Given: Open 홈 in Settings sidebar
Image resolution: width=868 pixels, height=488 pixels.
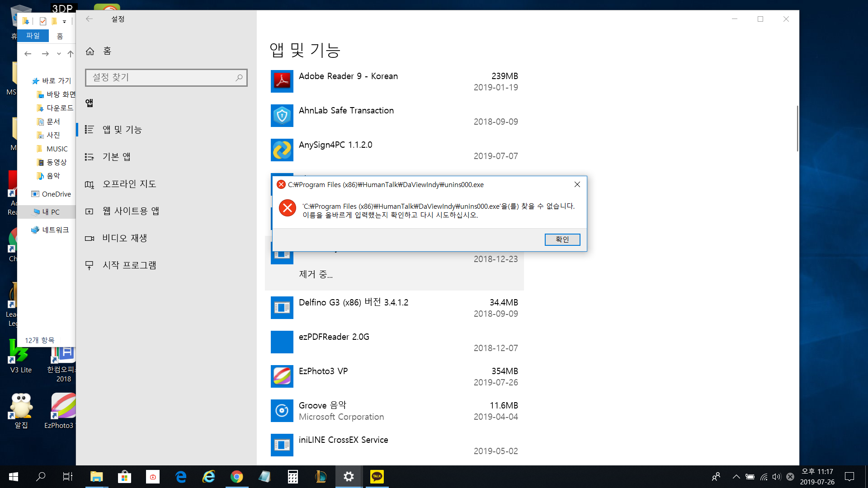Looking at the screenshot, I should (166, 51).
